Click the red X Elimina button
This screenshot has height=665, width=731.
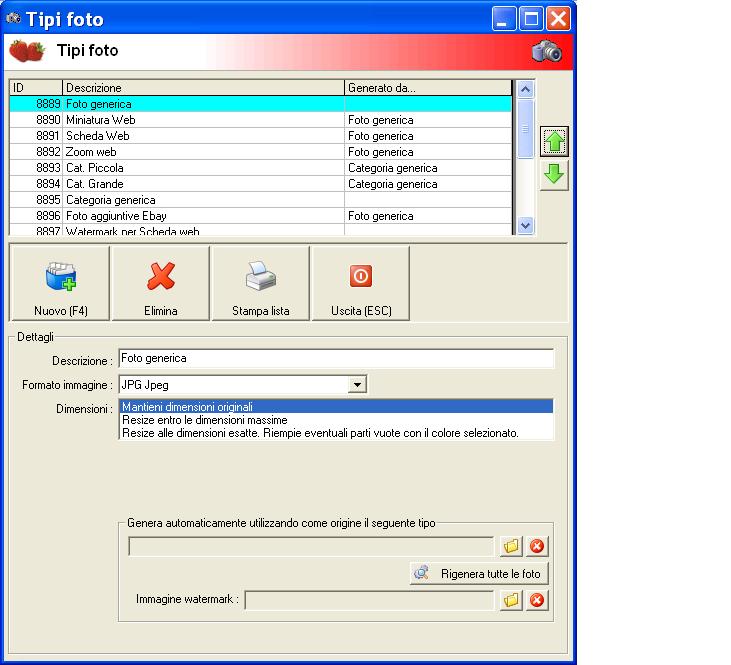click(x=161, y=284)
